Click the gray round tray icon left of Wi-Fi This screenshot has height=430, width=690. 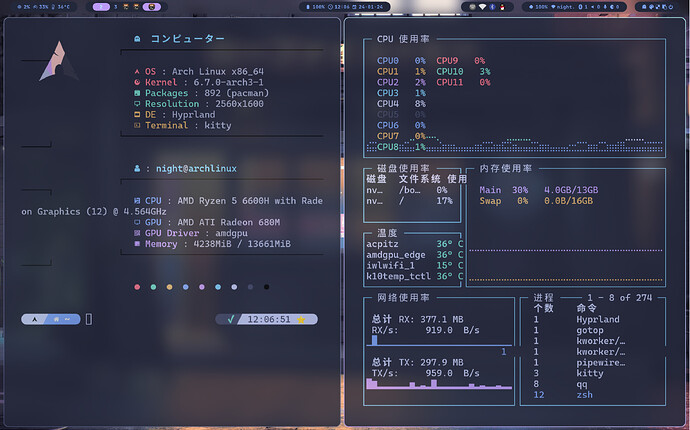[x=472, y=7]
